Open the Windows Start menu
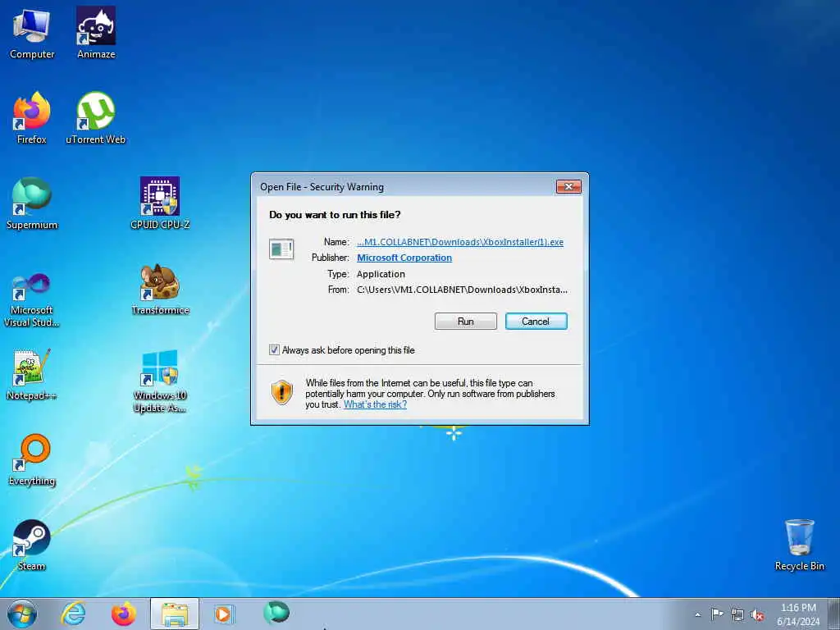This screenshot has width=840, height=630. (x=22, y=614)
